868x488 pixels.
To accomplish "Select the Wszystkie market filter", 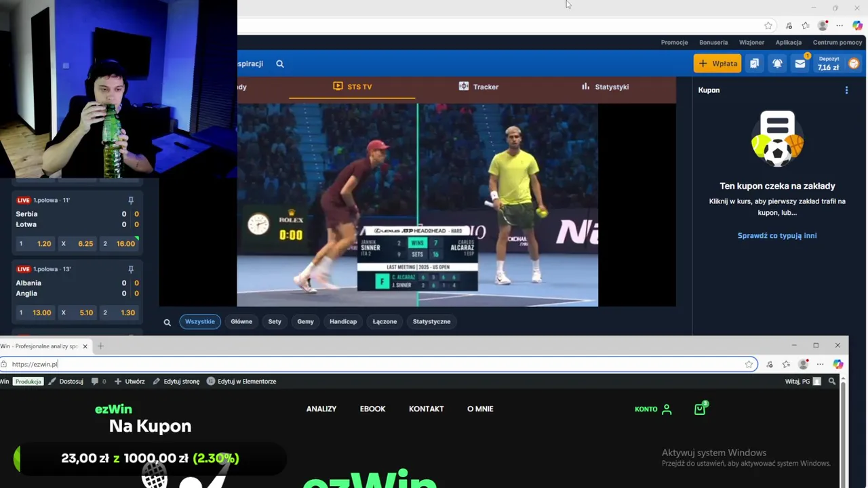I will click(200, 322).
